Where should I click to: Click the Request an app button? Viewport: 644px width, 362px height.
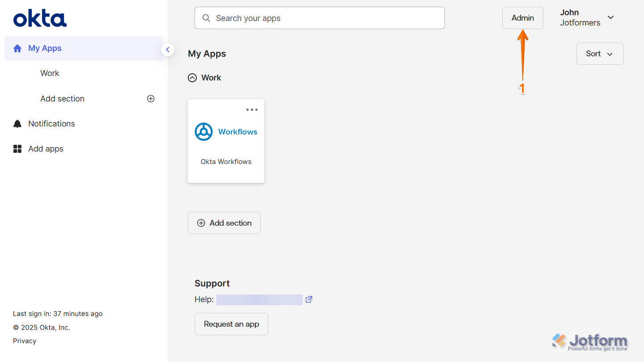(231, 324)
